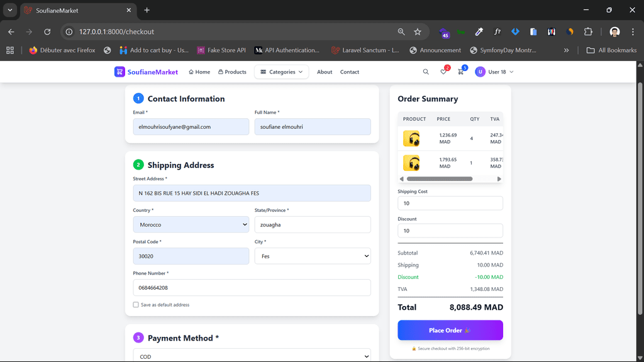This screenshot has height=362, width=644.
Task: Navigate to the Contact page
Action: pos(349,72)
